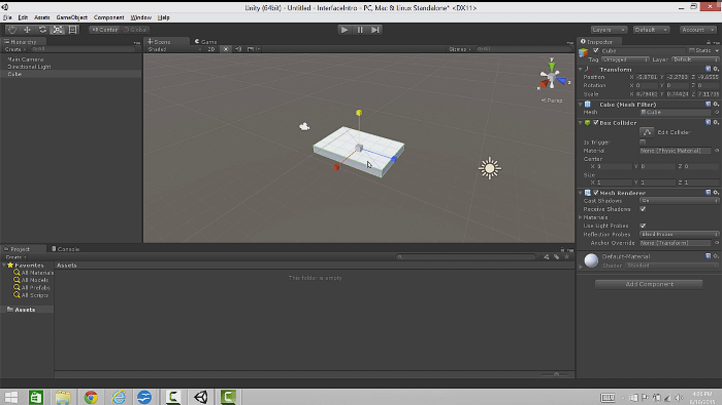This screenshot has height=405, width=722.
Task: Open the File menu
Action: pos(7,17)
